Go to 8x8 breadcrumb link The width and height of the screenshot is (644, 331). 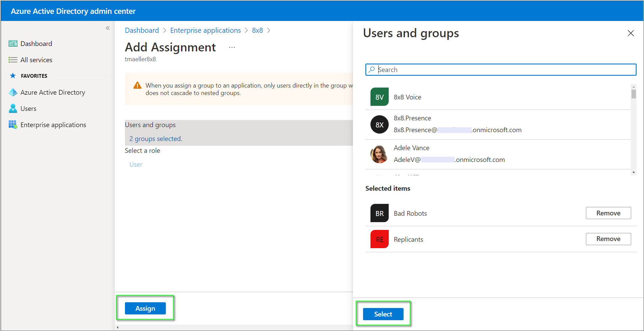pos(257,30)
